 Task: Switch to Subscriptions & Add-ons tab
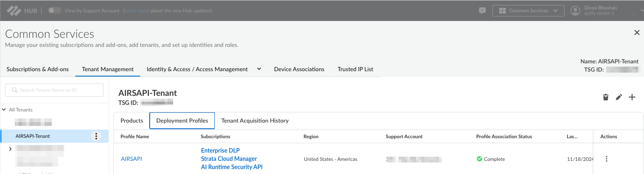tap(38, 69)
